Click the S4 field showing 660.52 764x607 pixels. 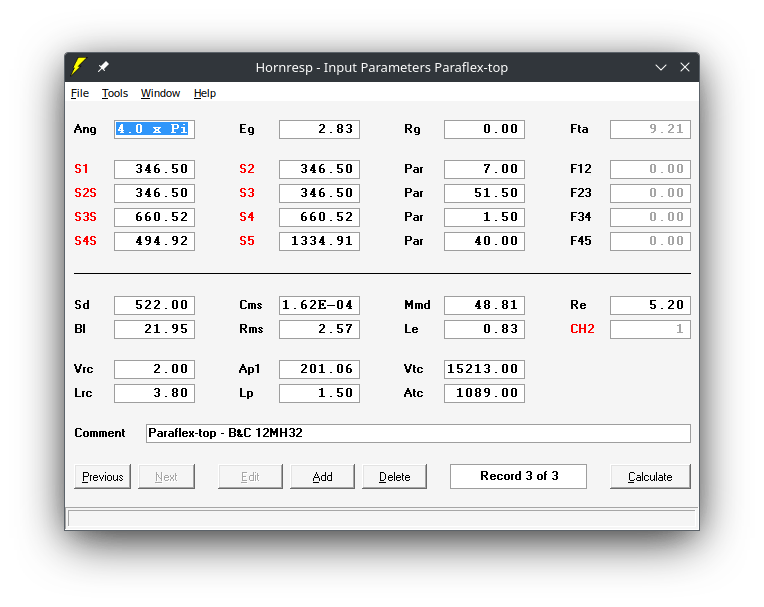point(319,217)
